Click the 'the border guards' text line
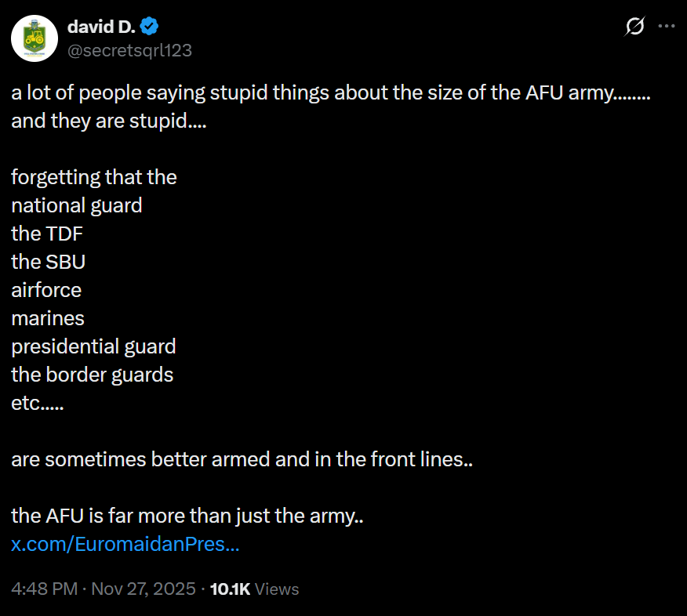This screenshot has height=616, width=687. click(92, 375)
